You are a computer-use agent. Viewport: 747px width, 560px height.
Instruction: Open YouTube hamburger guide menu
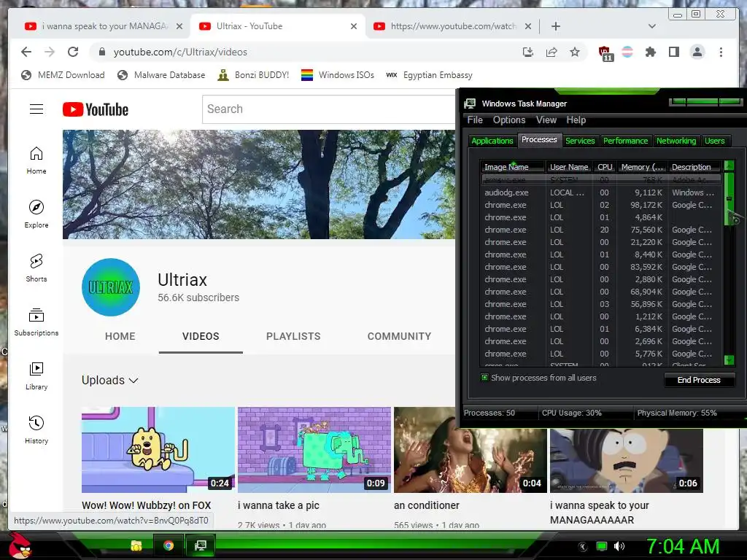pyautogui.click(x=36, y=109)
